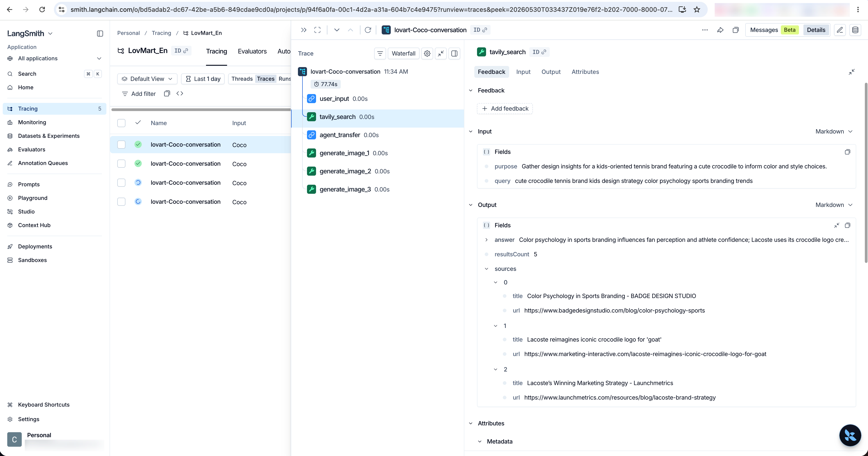The image size is (868, 456).
Task: Toggle the trace side panel layout icon
Action: (454, 53)
